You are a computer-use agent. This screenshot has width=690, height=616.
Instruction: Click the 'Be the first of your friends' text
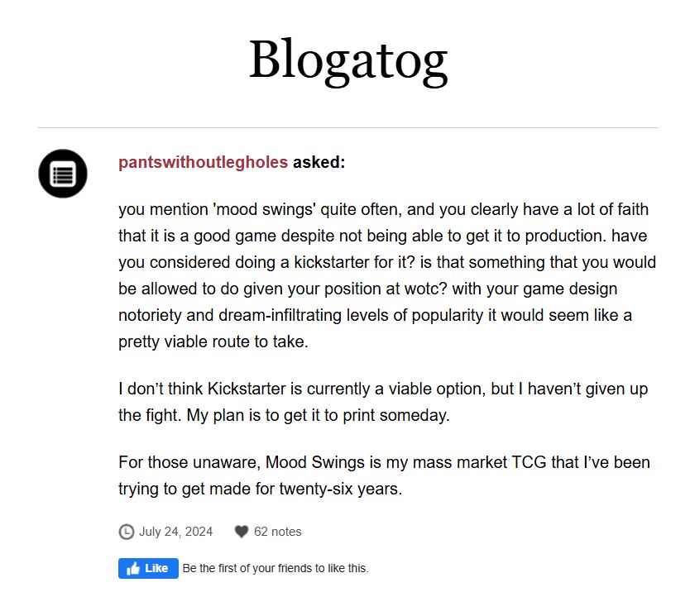[275, 569]
